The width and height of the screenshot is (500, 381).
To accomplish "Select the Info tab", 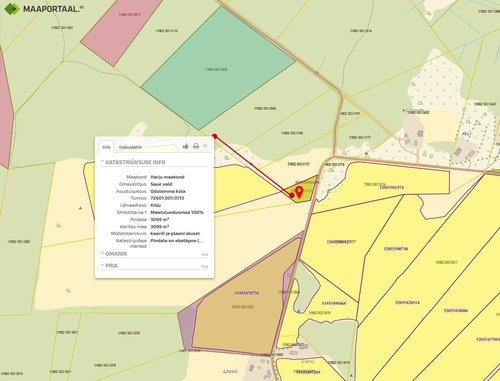I will (106, 147).
